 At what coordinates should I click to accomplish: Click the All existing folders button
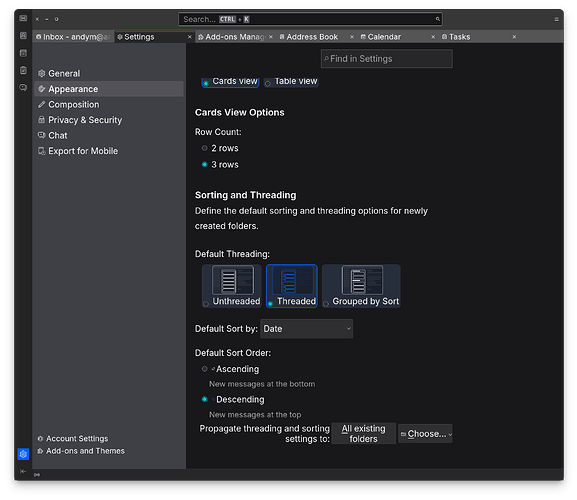364,433
